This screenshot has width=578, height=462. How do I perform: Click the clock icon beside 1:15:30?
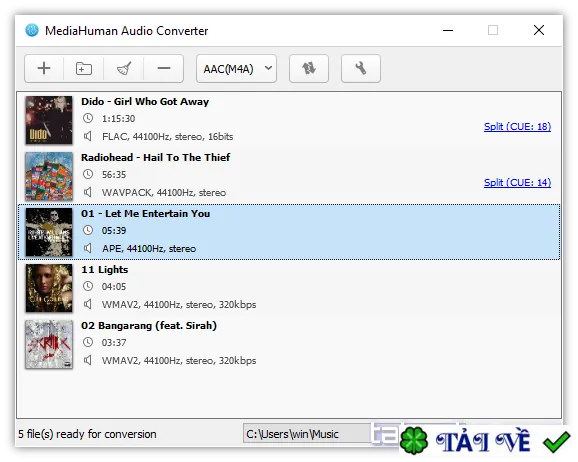pyautogui.click(x=88, y=118)
